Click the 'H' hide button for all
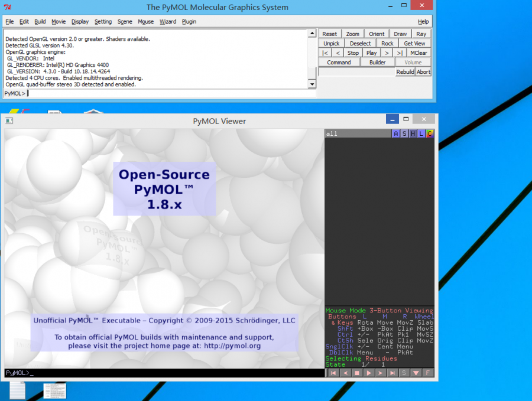 click(x=413, y=133)
